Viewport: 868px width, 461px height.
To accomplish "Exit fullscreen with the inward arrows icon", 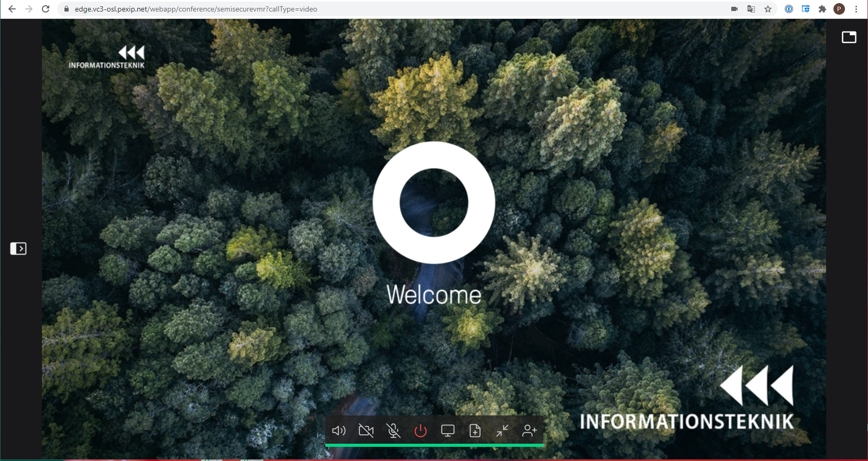I will 502,431.
